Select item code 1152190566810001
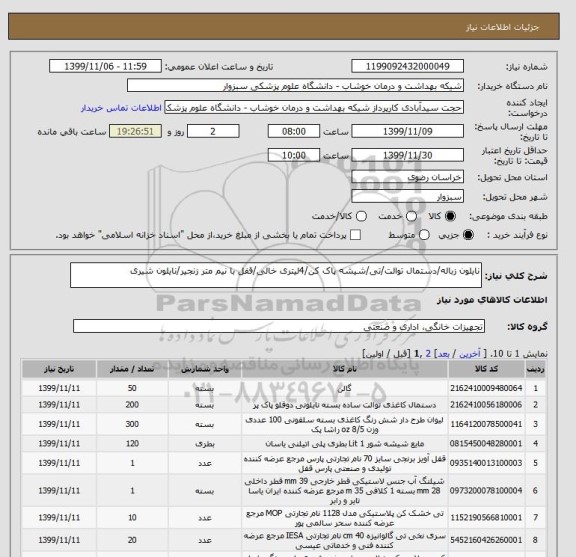Viewport: 576px width, 557px height. (486, 517)
